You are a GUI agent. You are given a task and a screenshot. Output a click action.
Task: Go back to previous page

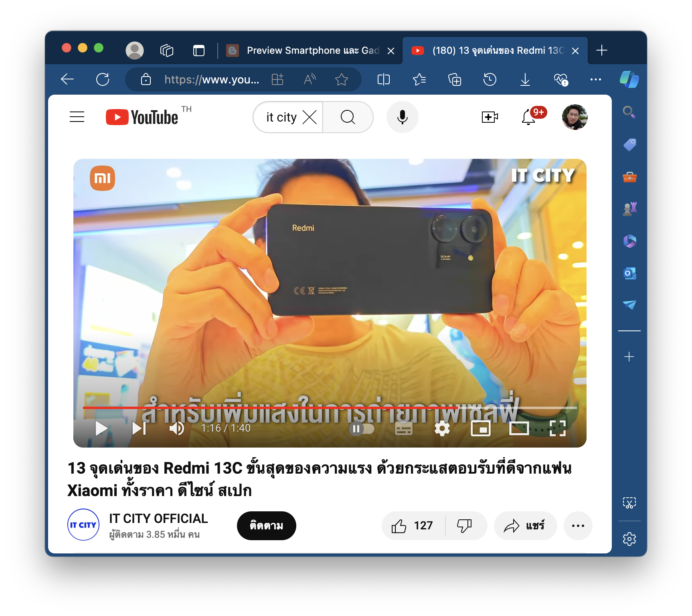(x=67, y=79)
